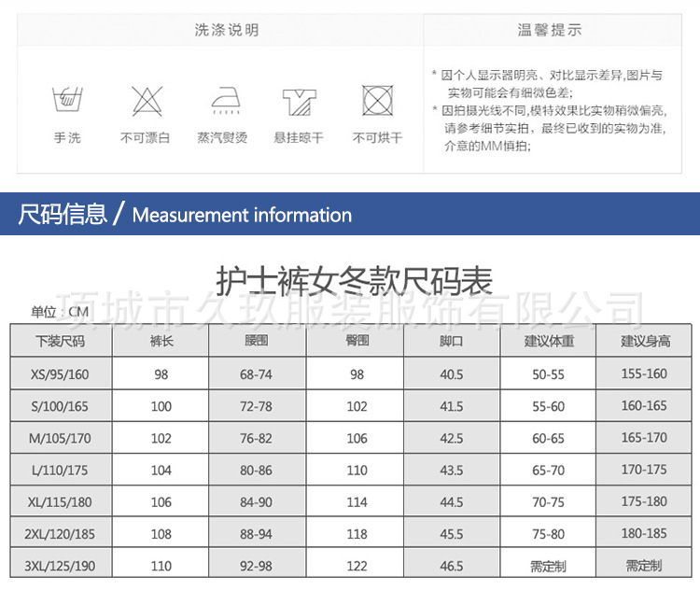The image size is (700, 605).
Task: Click waist value 72-78
Action: point(256,406)
